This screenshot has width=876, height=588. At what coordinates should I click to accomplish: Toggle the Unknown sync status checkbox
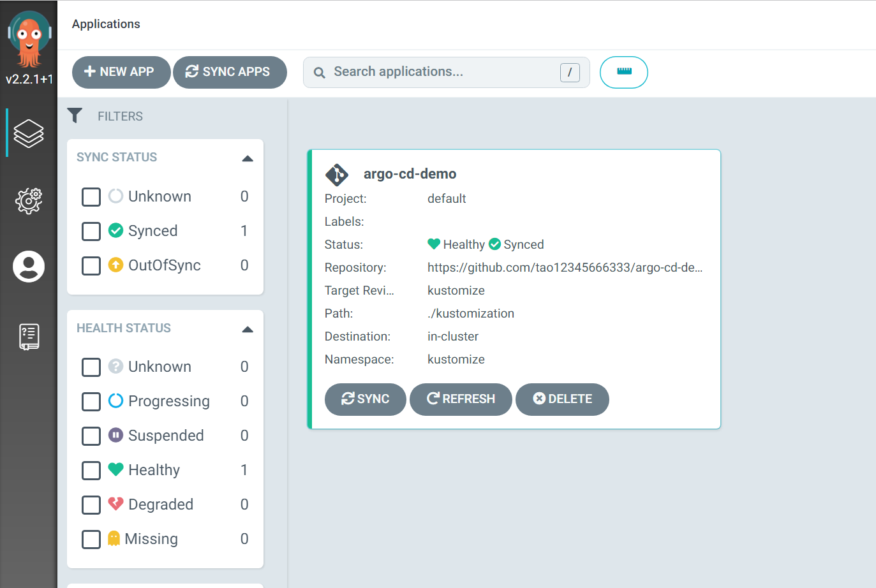91,197
